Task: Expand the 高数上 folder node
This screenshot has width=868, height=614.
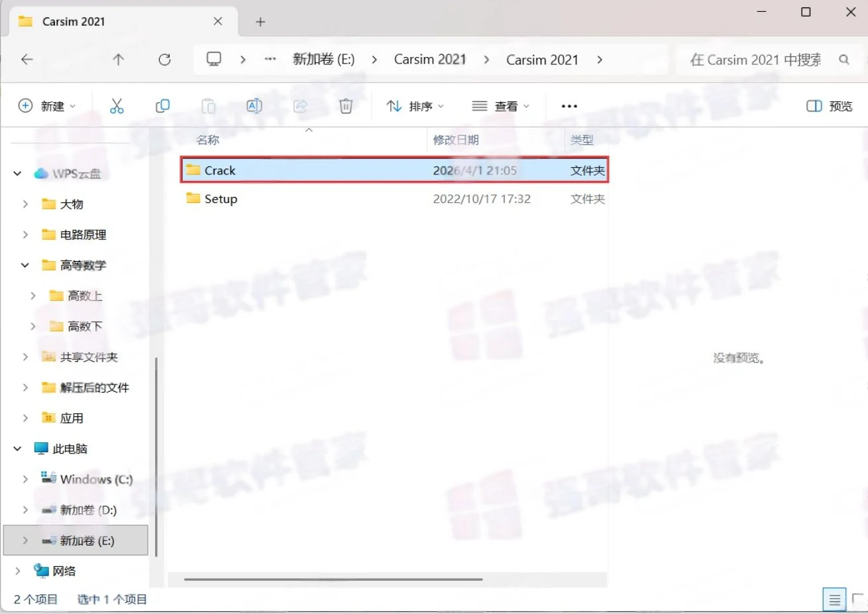Action: pos(33,296)
